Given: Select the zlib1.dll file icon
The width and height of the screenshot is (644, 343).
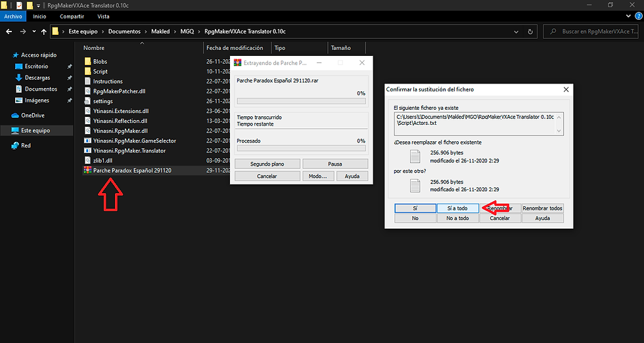Looking at the screenshot, I should click(x=87, y=160).
